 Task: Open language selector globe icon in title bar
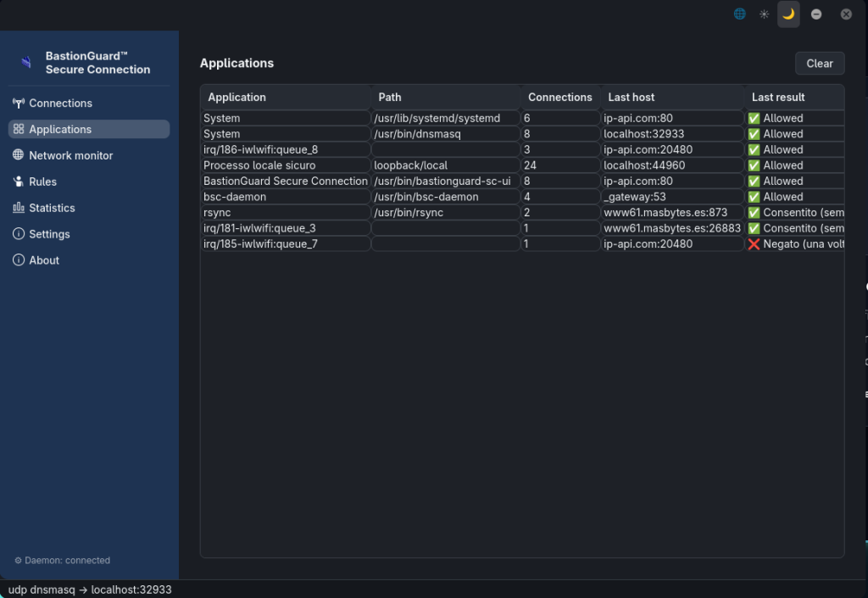pyautogui.click(x=739, y=14)
